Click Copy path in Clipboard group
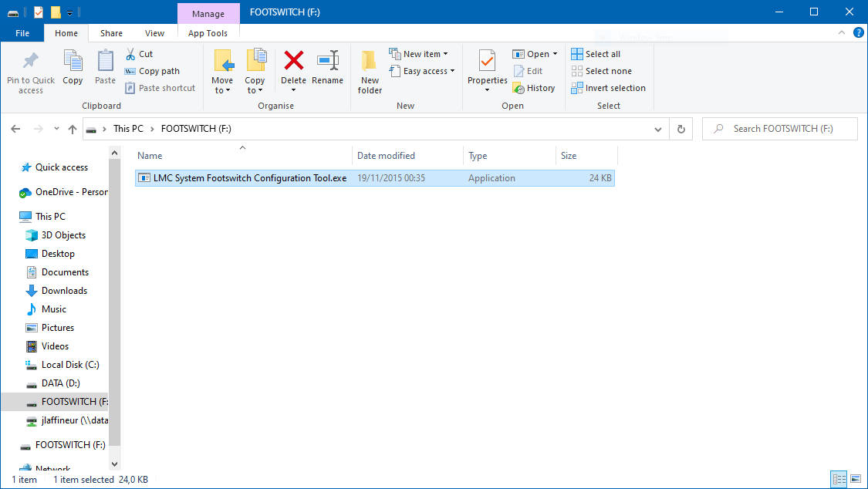This screenshot has height=489, width=868. tap(152, 72)
